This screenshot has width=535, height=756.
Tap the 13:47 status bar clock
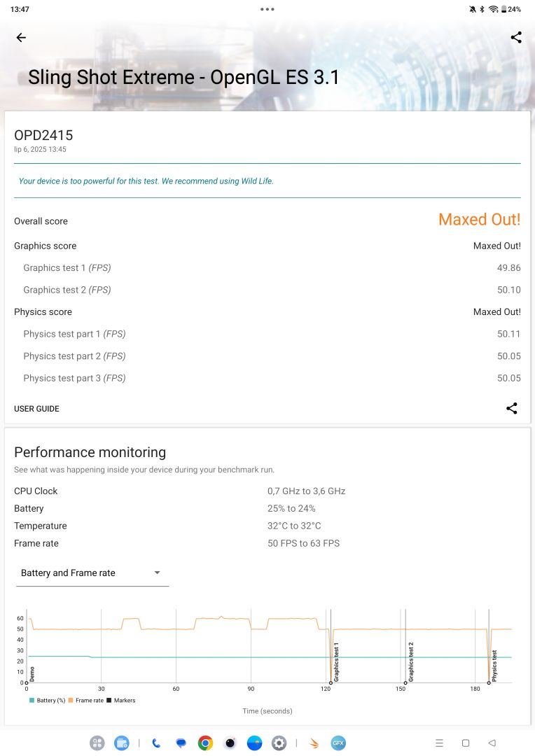coord(20,9)
